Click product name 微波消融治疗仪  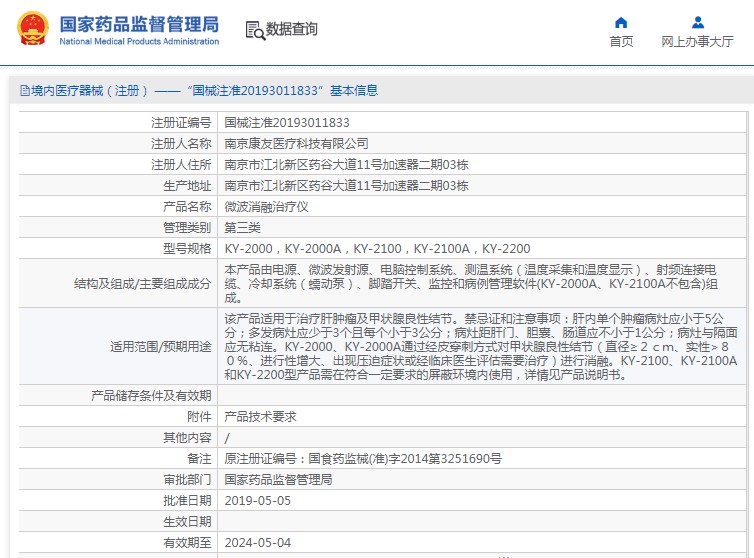pyautogui.click(x=266, y=207)
